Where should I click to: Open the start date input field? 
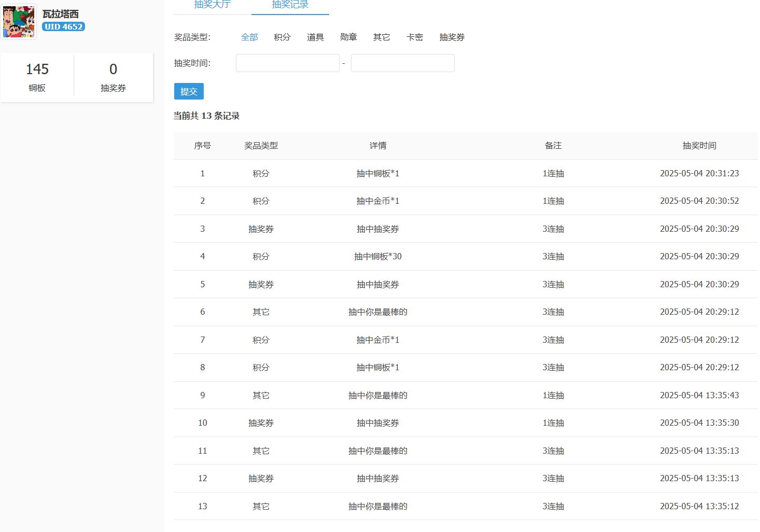287,63
